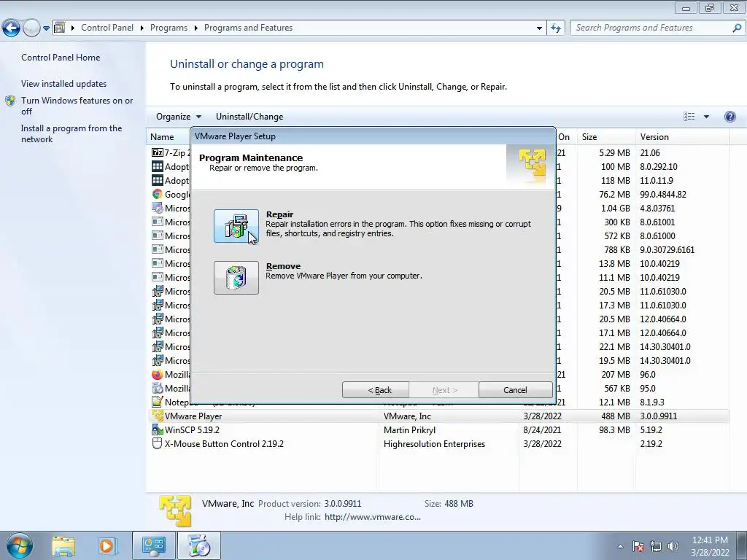The image size is (747, 560).
Task: Click the Remove VMware Player icon button
Action: point(236,278)
